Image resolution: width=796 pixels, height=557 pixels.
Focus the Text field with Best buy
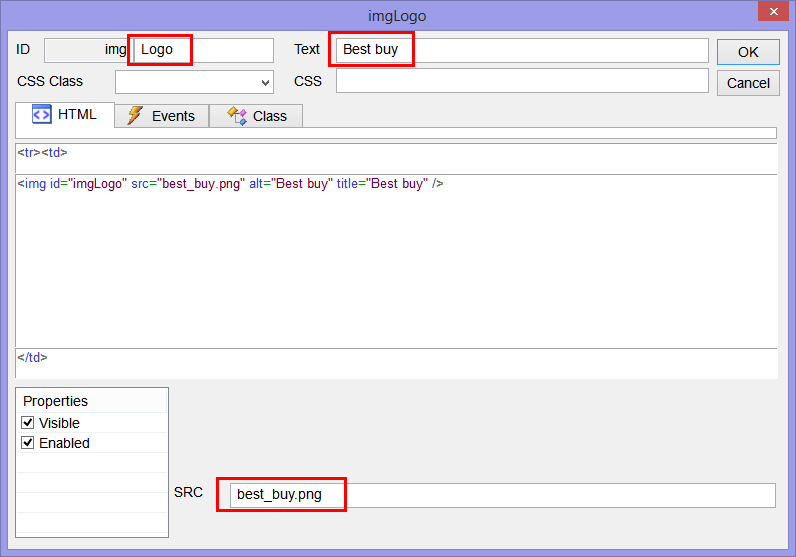522,50
